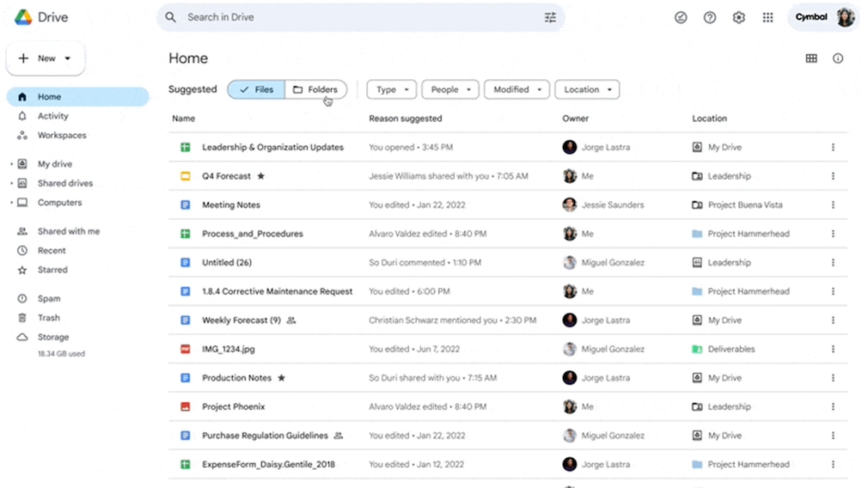Viewport: 868px width, 488px height.
Task: Switch to grid layout view
Action: [810, 58]
